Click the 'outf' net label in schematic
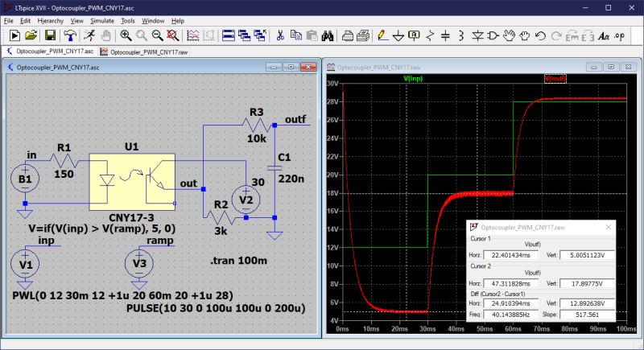644x350 pixels. (x=295, y=119)
